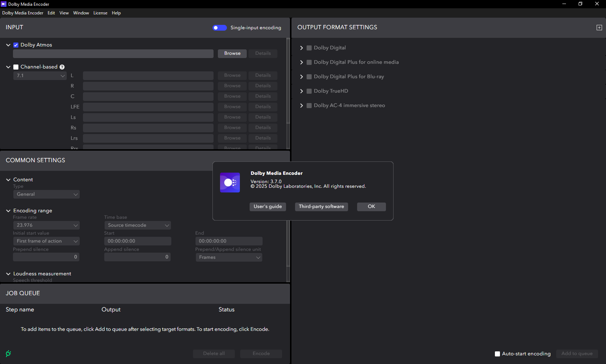606x364 pixels.
Task: Open the Frame rate 23.976 dropdown
Action: pyautogui.click(x=46, y=225)
